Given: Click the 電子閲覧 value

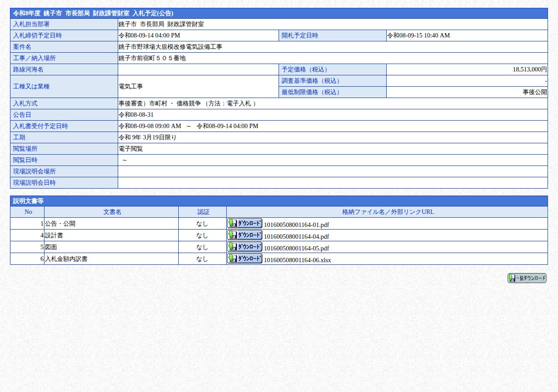Looking at the screenshot, I should (131, 149).
